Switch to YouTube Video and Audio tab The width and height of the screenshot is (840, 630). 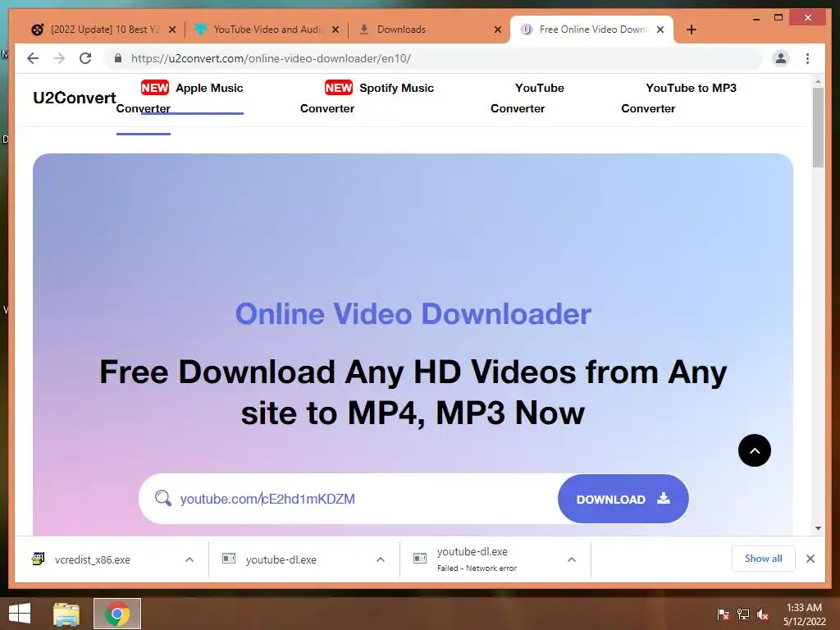point(268,30)
